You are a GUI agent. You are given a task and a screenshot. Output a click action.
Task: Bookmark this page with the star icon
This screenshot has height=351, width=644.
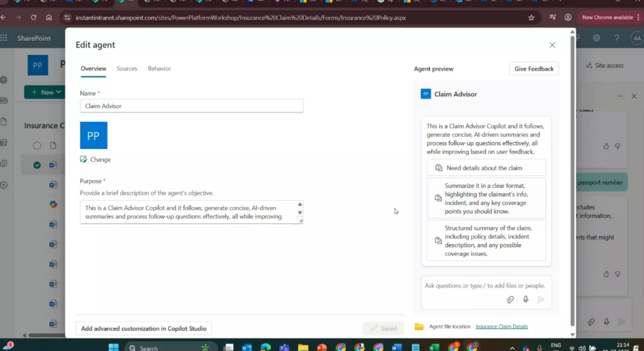(531, 18)
